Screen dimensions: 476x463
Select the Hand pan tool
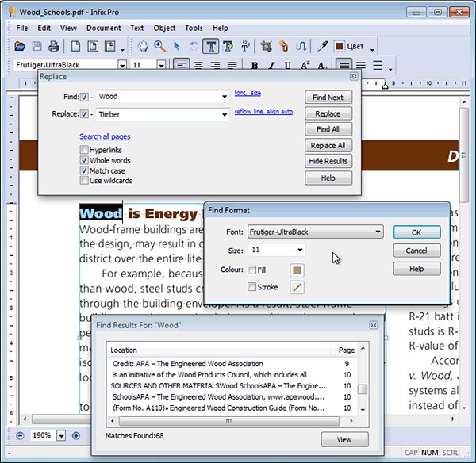click(143, 47)
